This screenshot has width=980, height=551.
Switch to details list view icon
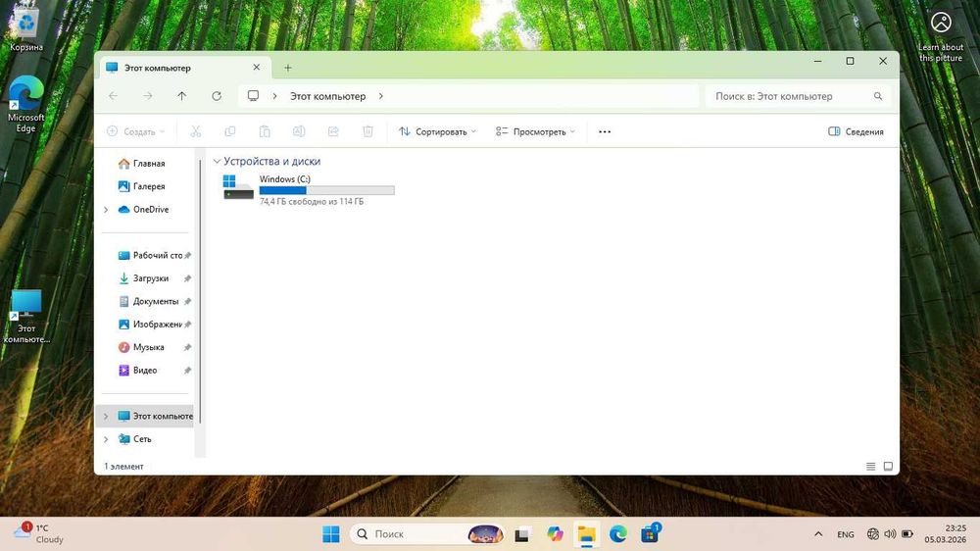[x=870, y=466]
